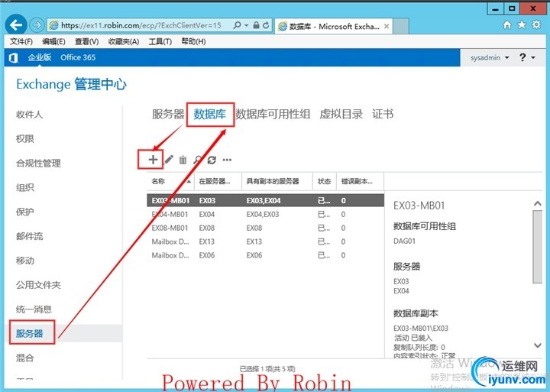Switch to the 虚拟目录 tab
The image size is (550, 392).
click(x=341, y=114)
